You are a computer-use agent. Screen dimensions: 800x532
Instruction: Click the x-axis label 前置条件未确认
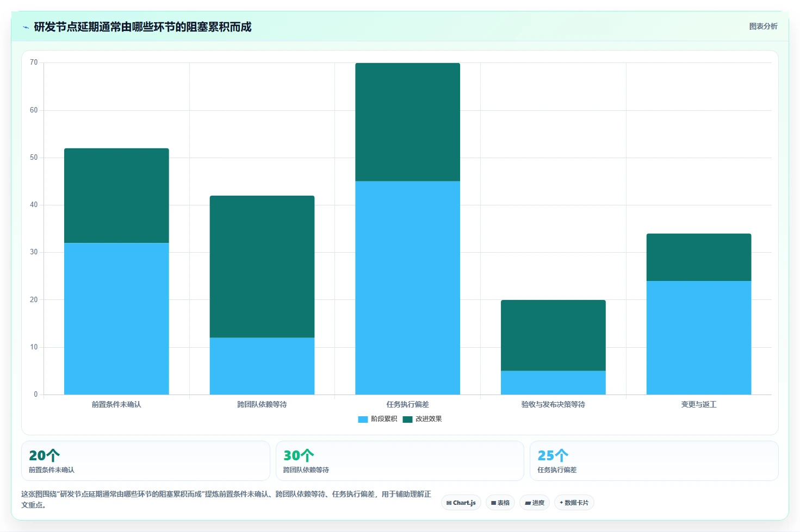pyautogui.click(x=116, y=404)
